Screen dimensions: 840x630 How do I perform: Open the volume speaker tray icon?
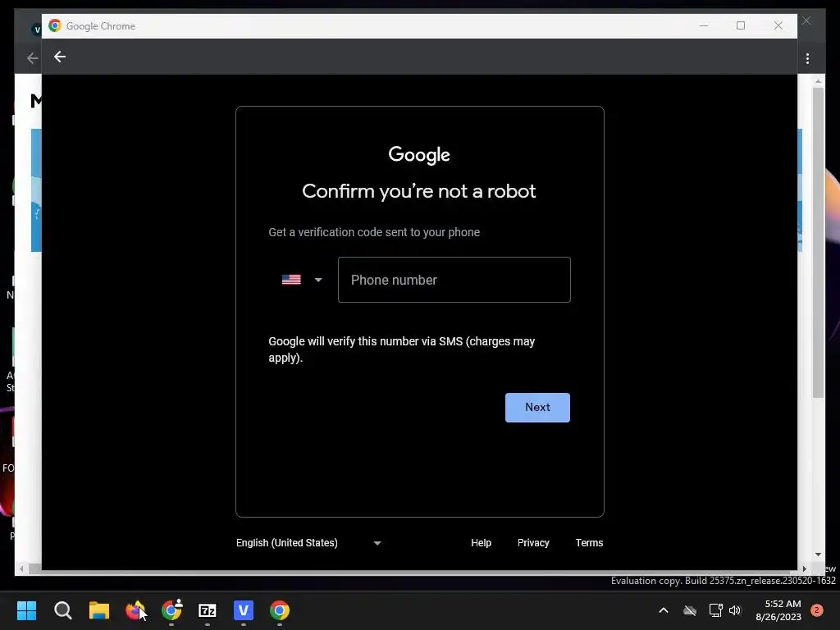pos(735,610)
